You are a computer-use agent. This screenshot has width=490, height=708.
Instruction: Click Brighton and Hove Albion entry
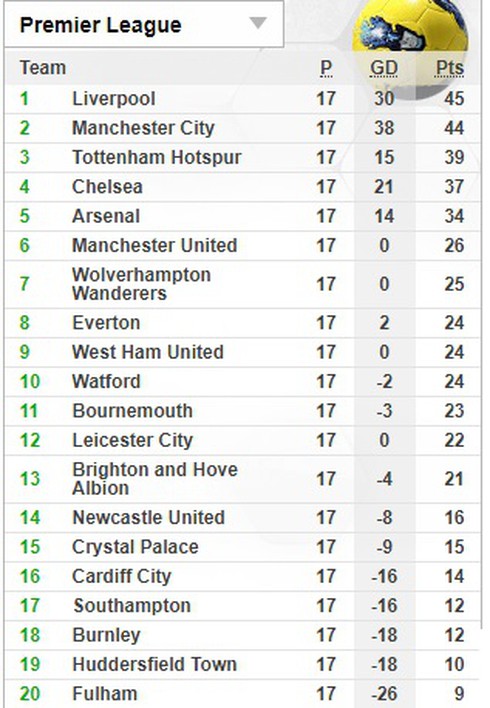pos(154,479)
